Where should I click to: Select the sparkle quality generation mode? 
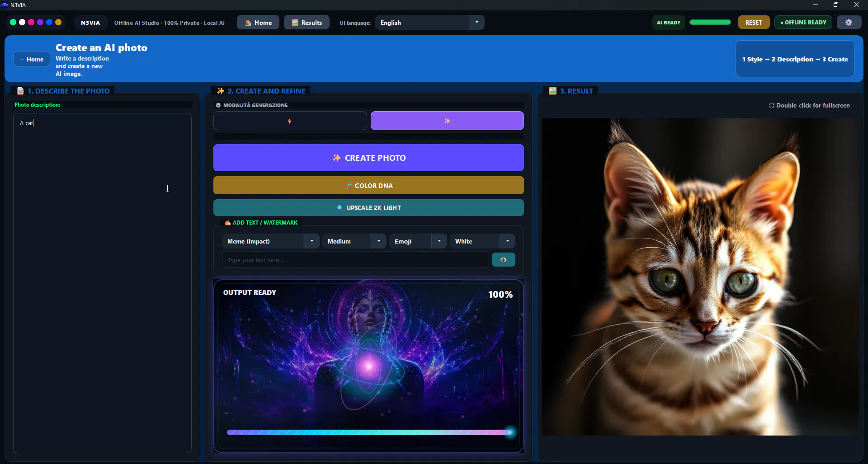[x=447, y=121]
